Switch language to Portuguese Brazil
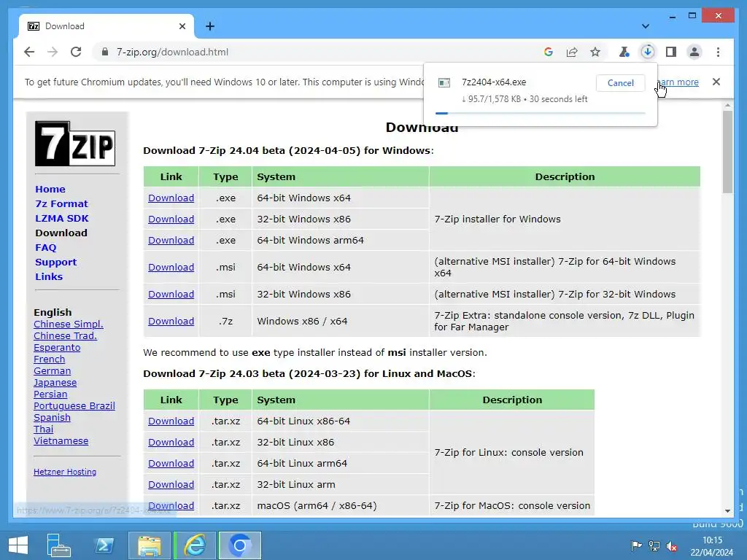This screenshot has height=560, width=747. (x=74, y=405)
